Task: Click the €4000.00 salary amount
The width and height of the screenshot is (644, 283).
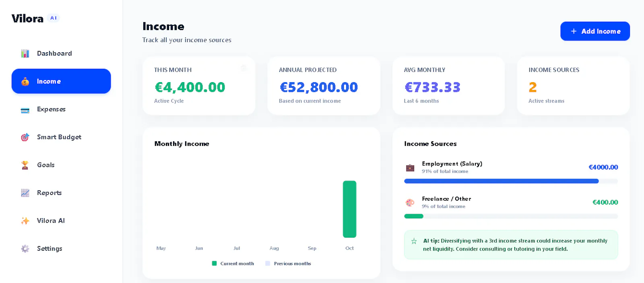Action: click(x=603, y=167)
